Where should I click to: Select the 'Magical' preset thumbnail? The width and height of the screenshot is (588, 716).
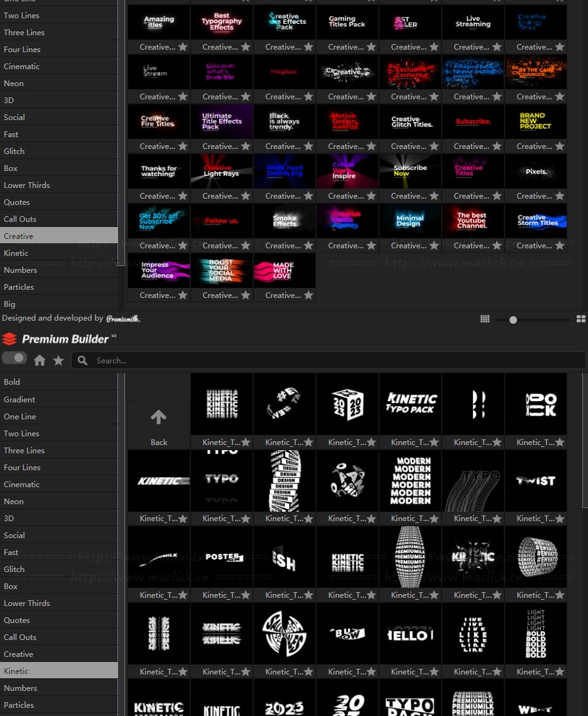pyautogui.click(x=284, y=72)
